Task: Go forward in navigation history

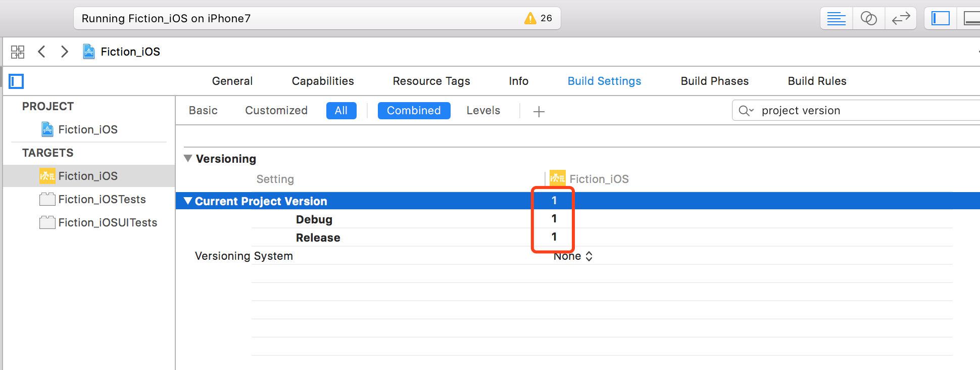Action: (x=64, y=52)
